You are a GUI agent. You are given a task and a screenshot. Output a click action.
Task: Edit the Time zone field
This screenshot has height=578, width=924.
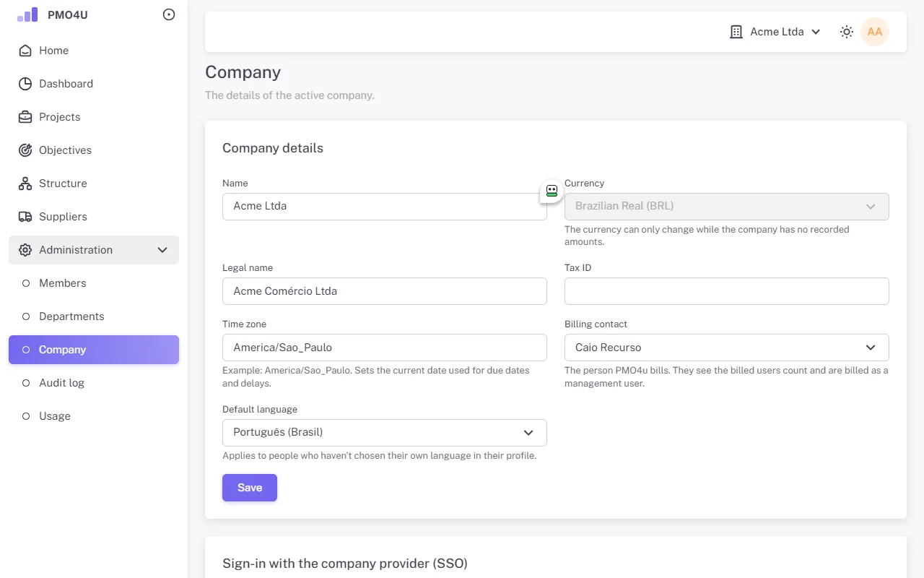pos(384,348)
